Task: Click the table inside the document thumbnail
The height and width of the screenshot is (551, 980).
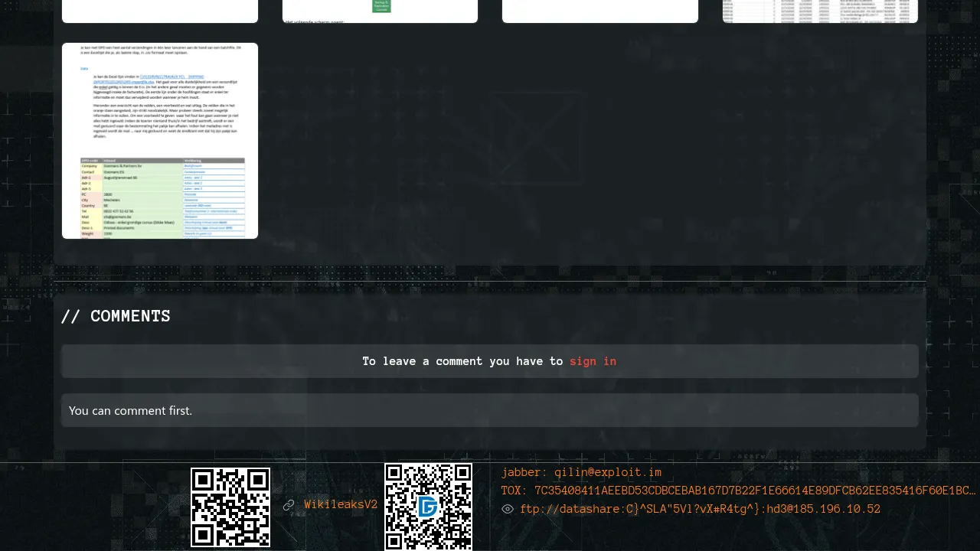Action: click(162, 198)
